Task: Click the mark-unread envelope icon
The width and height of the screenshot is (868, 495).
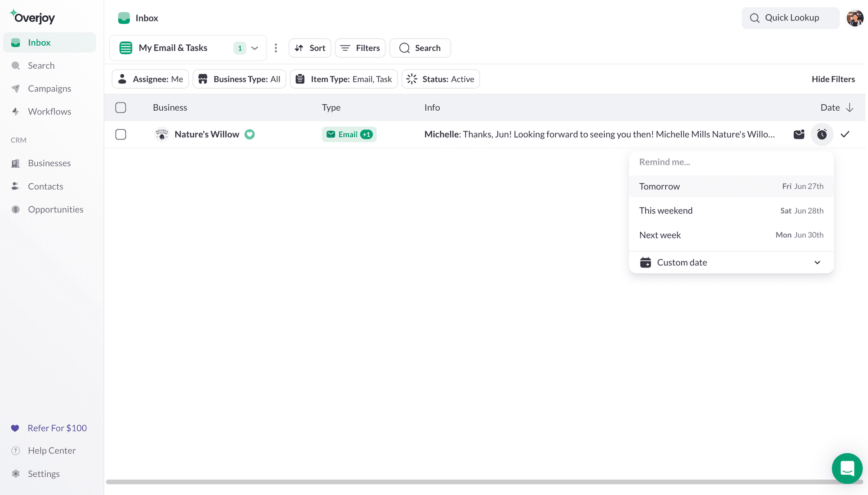Action: (799, 134)
